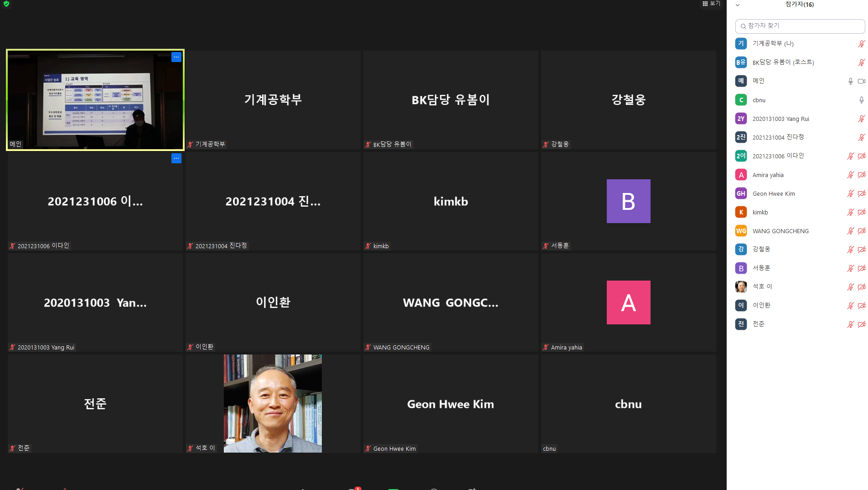Click 메인 microphone icon in participant list
The image size is (868, 490).
[x=850, y=81]
